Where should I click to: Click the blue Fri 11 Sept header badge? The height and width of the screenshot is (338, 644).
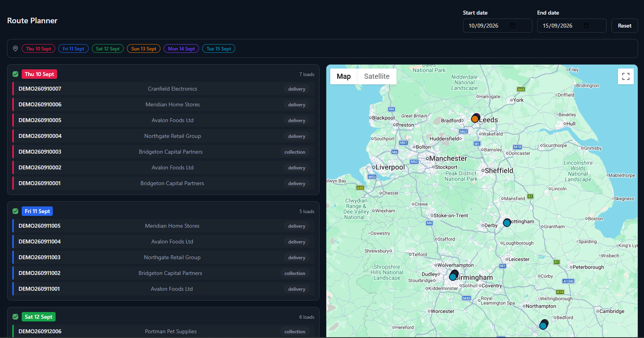pos(37,211)
